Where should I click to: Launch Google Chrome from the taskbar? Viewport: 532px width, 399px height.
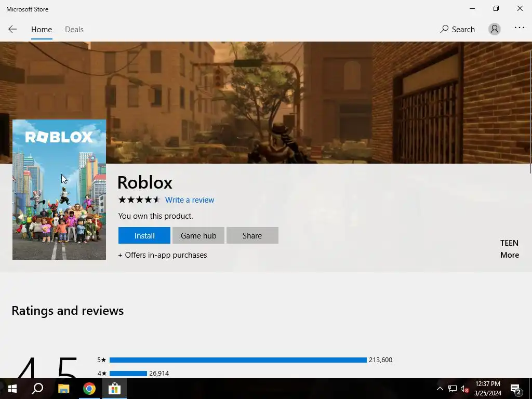(89, 389)
